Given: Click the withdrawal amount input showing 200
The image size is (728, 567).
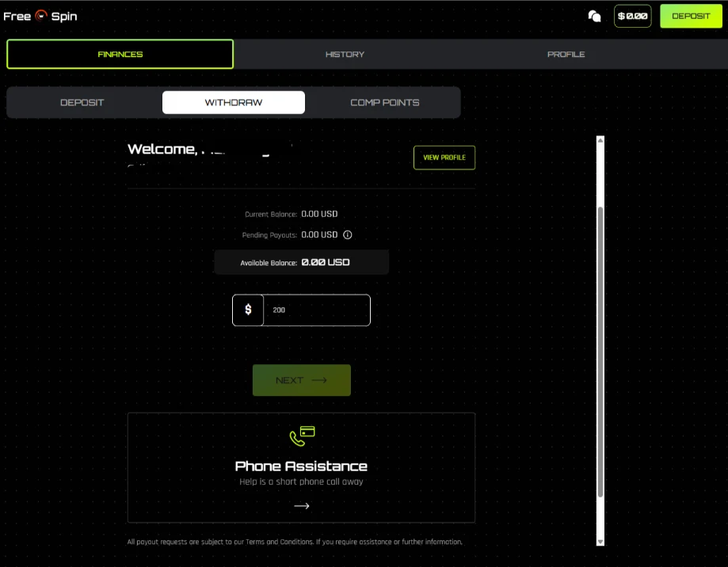Looking at the screenshot, I should [315, 310].
